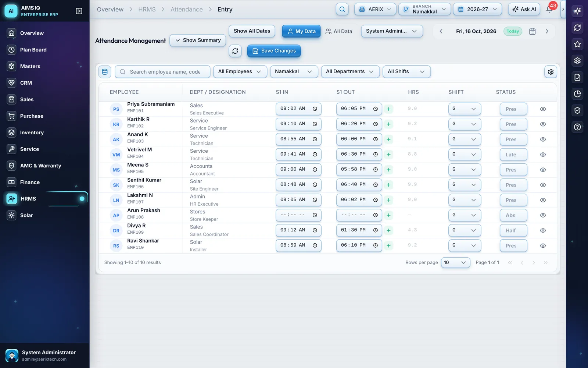Screen dimensions: 588x368
Task: Add punch for Arun Prakash
Action: [x=388, y=215]
